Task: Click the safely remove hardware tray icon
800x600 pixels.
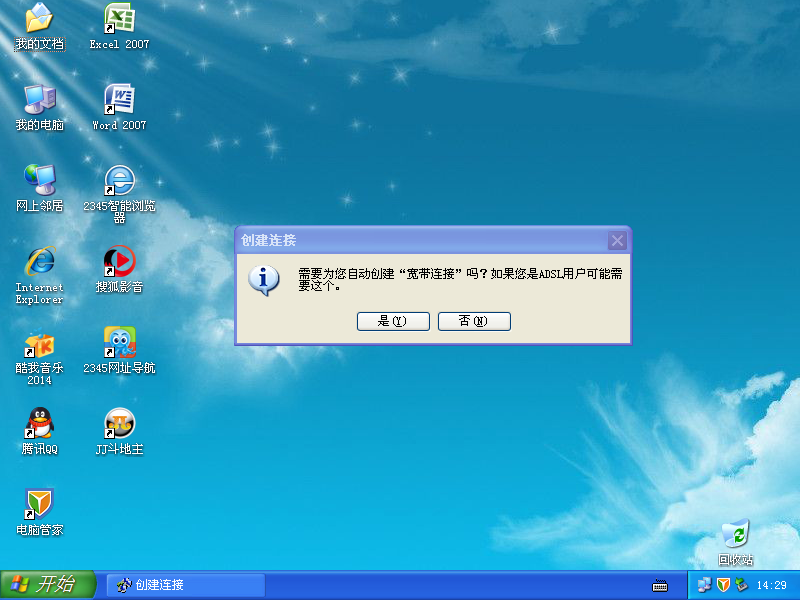Action: tap(741, 585)
